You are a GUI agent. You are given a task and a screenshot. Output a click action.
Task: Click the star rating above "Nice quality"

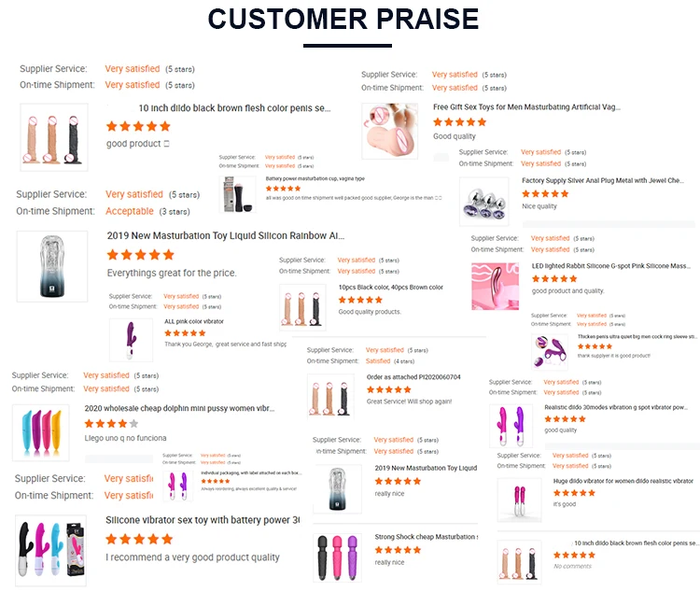(x=545, y=194)
